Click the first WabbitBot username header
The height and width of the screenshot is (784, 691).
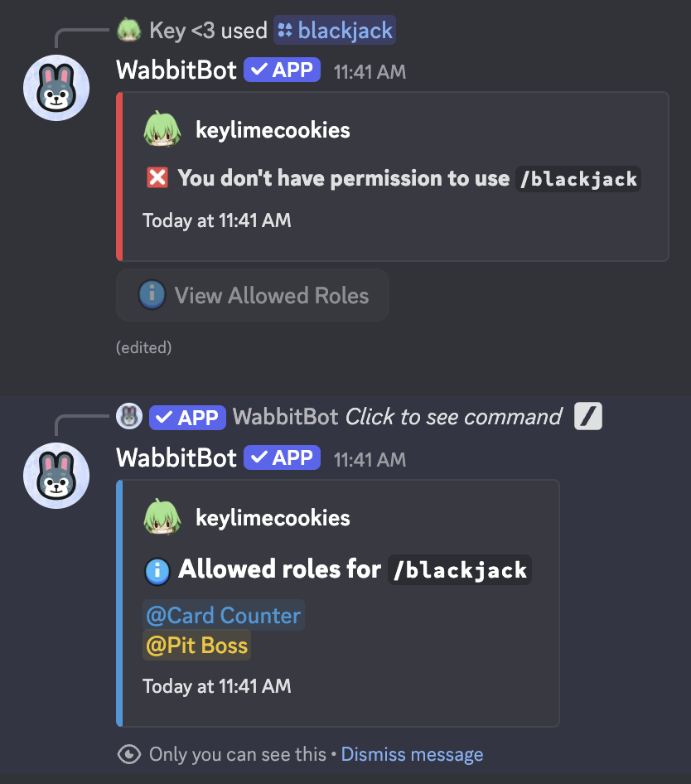176,70
